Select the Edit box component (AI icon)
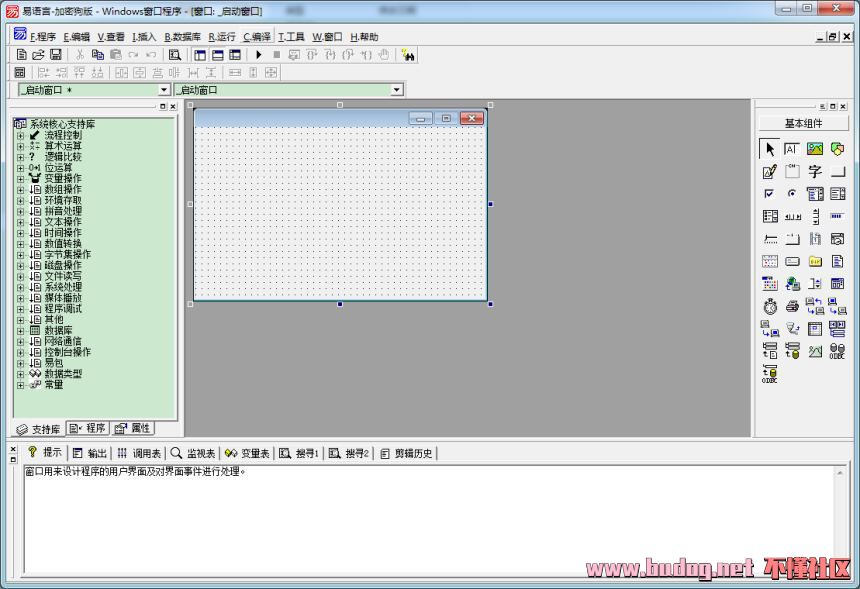Image resolution: width=860 pixels, height=589 pixels. point(792,149)
